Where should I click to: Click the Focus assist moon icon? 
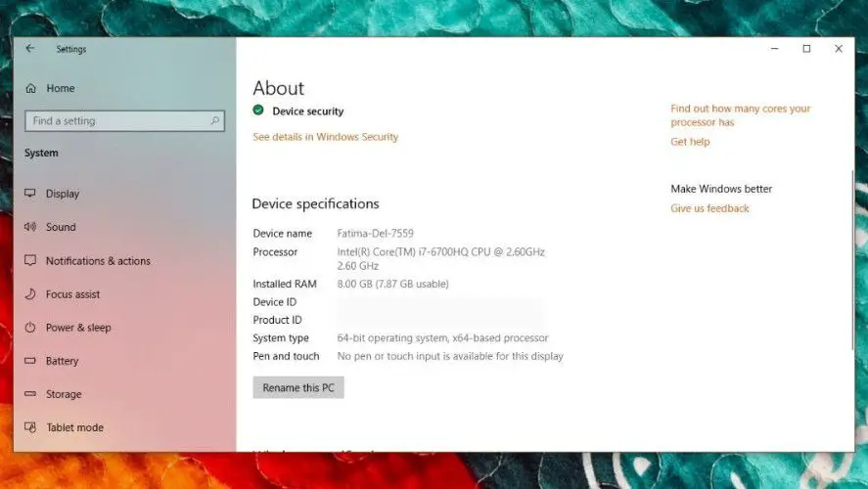tap(30, 293)
